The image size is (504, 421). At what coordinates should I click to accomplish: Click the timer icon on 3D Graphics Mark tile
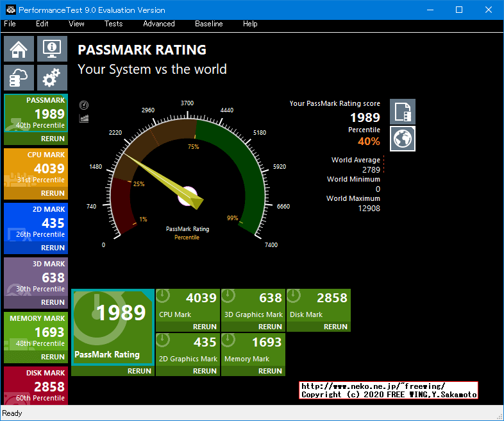pyautogui.click(x=228, y=296)
